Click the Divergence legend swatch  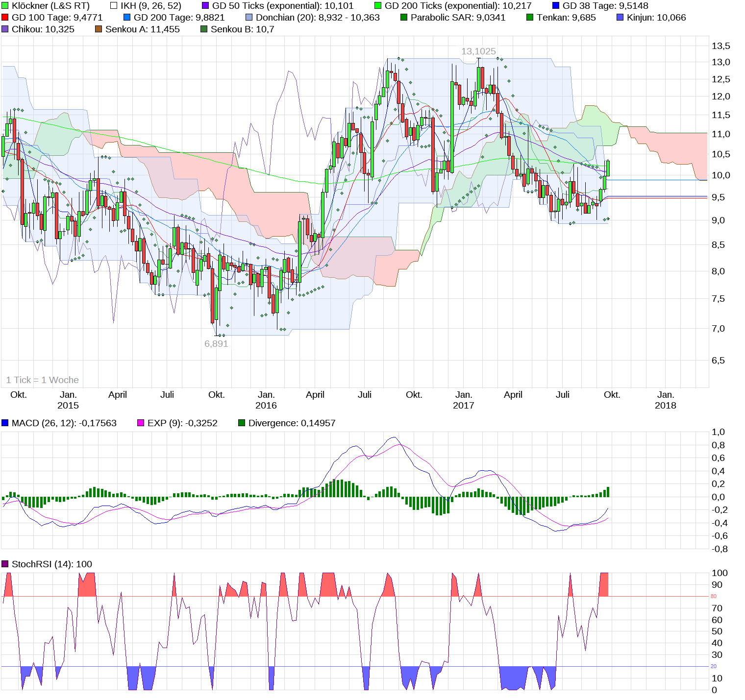pos(242,423)
